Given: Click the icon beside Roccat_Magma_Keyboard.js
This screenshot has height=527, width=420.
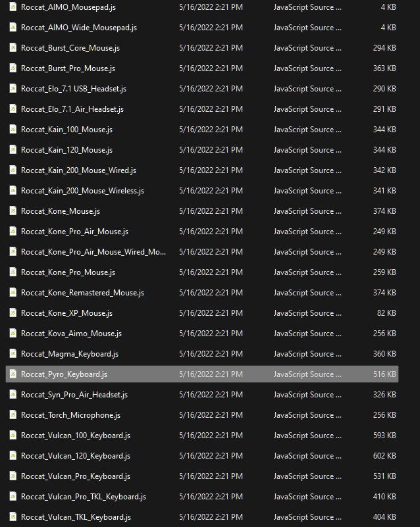Looking at the screenshot, I should 13,354.
